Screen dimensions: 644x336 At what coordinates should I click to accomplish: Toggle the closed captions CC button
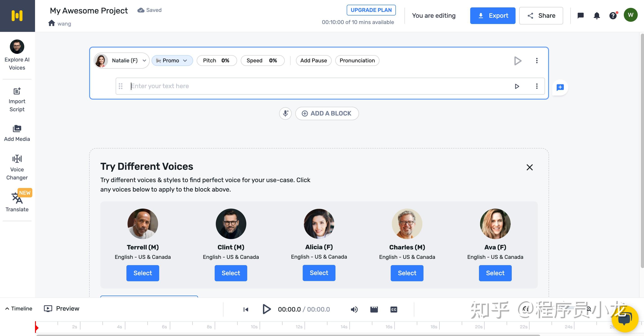pyautogui.click(x=393, y=309)
